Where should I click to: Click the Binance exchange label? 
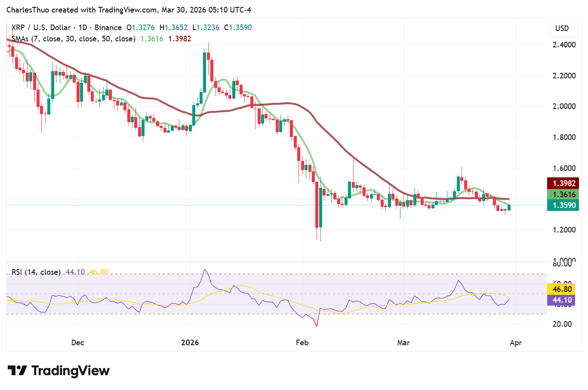(x=108, y=28)
